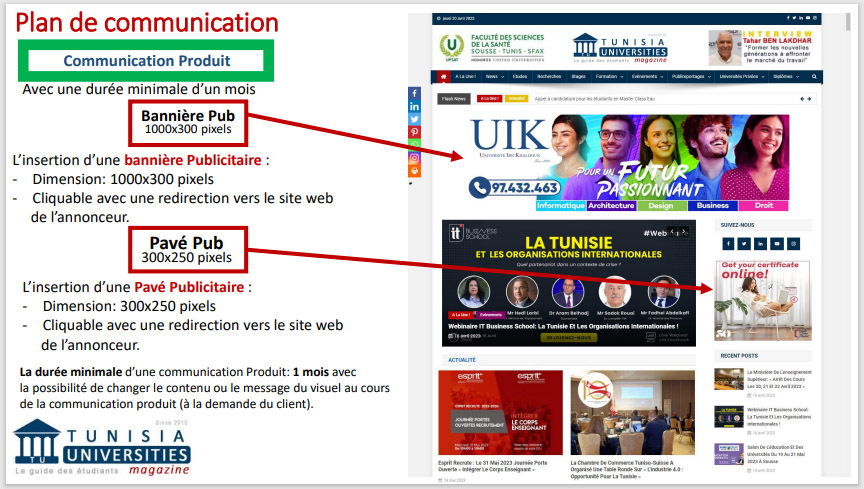Open the Diplômes dropdown in navbar
Viewport: 864px width, 489px height.
pyautogui.click(x=785, y=76)
